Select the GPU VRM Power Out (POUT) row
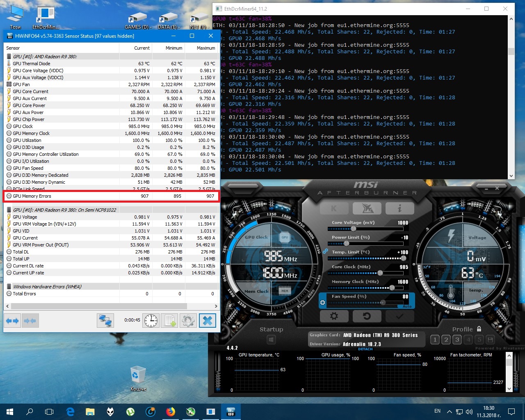 pos(111,245)
